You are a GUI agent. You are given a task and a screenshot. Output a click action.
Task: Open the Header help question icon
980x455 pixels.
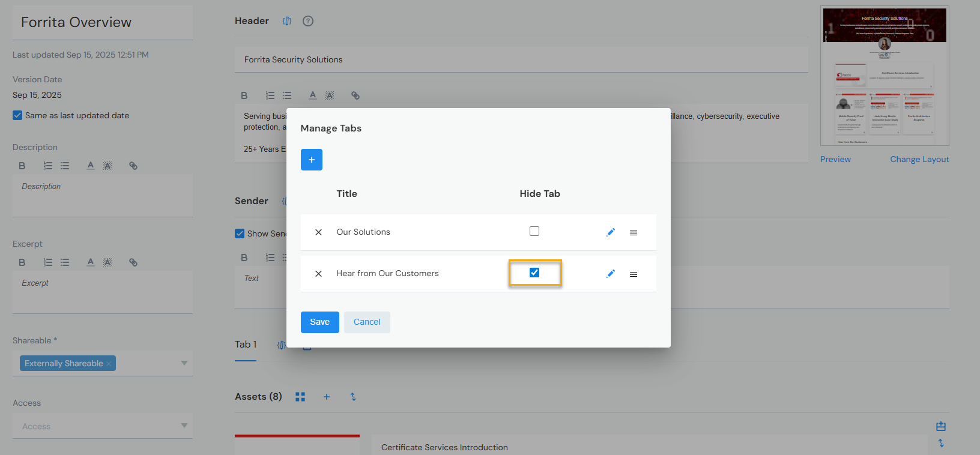308,21
